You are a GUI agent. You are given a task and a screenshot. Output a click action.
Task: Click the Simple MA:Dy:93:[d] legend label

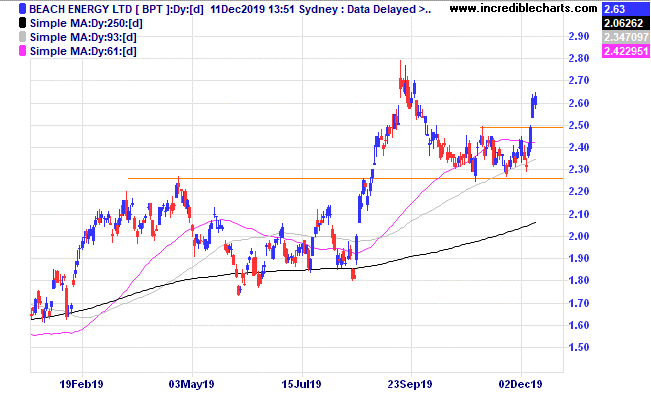coord(83,37)
